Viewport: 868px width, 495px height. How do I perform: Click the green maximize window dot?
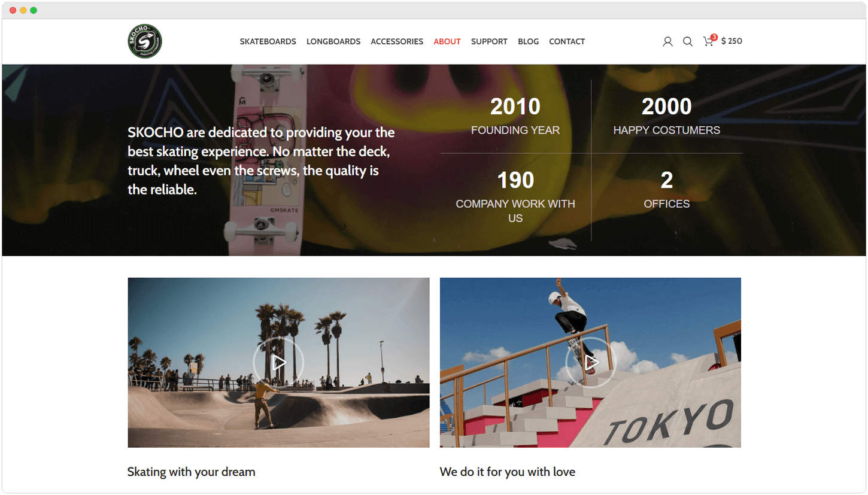[34, 10]
